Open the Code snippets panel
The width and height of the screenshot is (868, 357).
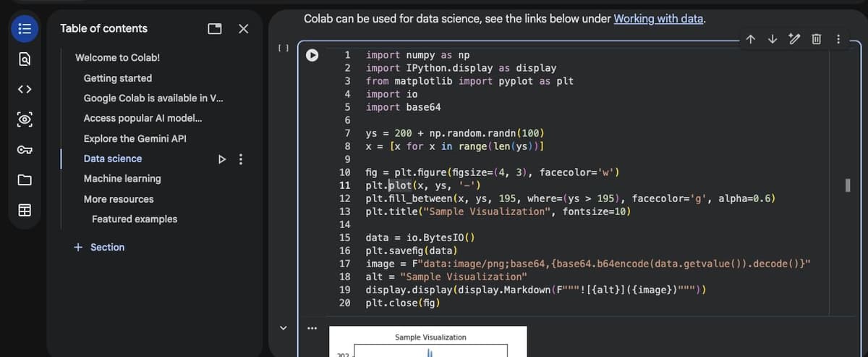point(23,90)
